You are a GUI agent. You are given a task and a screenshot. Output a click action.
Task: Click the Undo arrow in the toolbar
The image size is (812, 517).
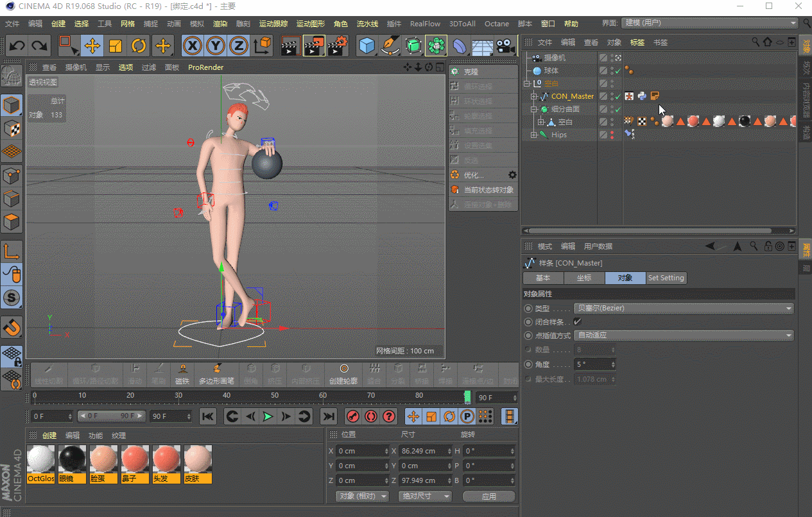[17, 46]
